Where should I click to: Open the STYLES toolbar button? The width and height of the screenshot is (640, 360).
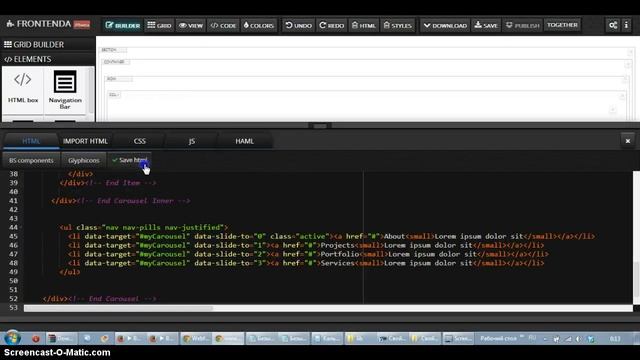tap(398, 25)
